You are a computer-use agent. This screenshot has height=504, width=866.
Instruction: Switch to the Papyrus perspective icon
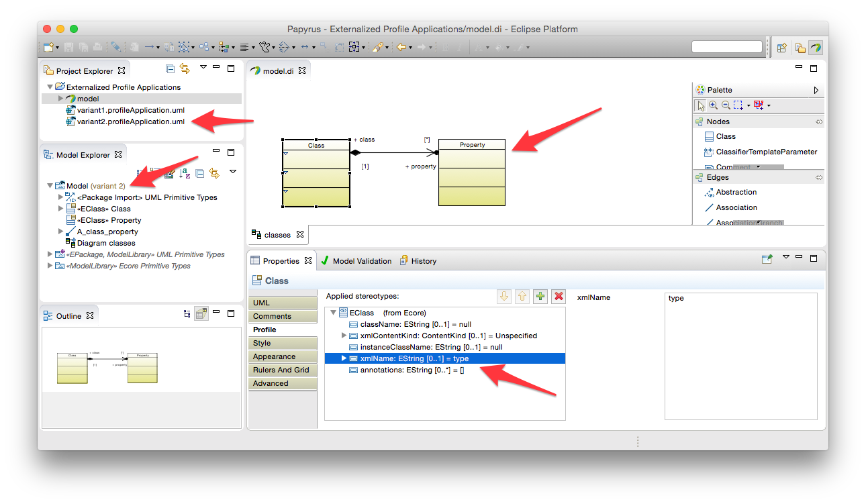pos(815,48)
